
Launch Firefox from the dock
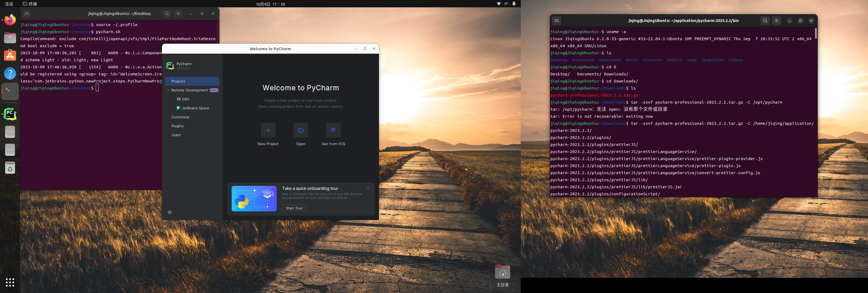(x=10, y=20)
